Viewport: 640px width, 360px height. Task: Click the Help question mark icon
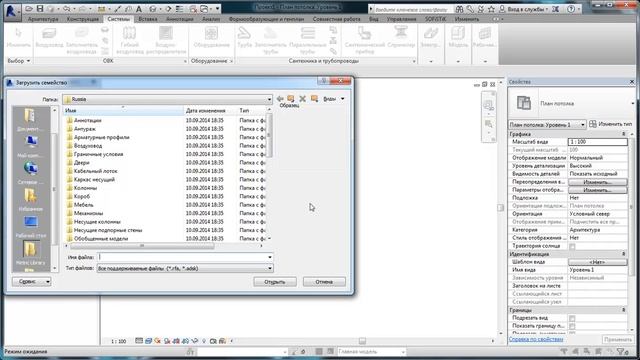[x=571, y=9]
